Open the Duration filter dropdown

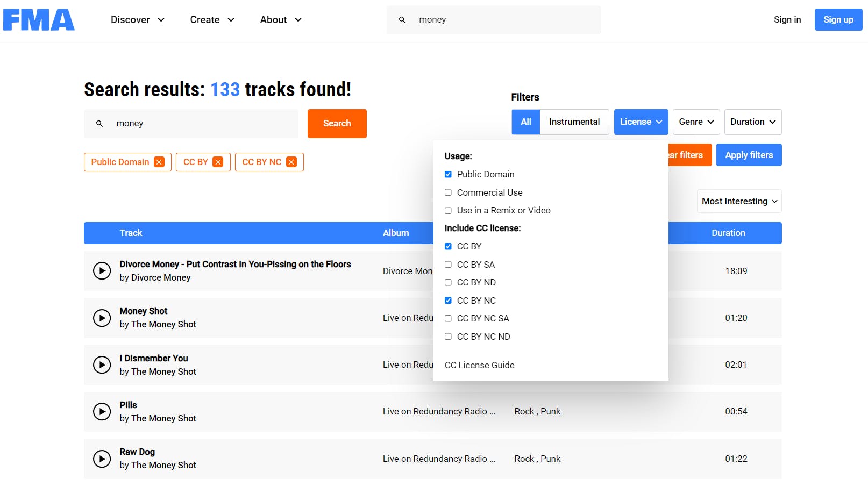point(752,122)
